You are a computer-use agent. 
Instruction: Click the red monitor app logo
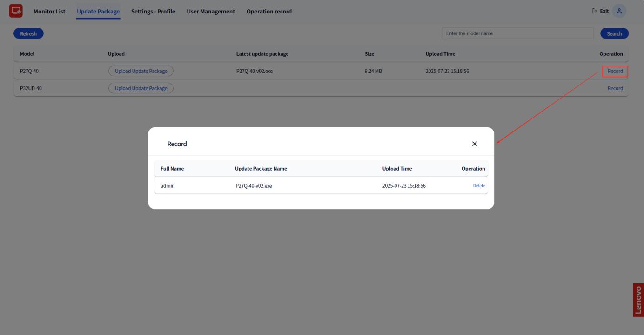tap(16, 11)
